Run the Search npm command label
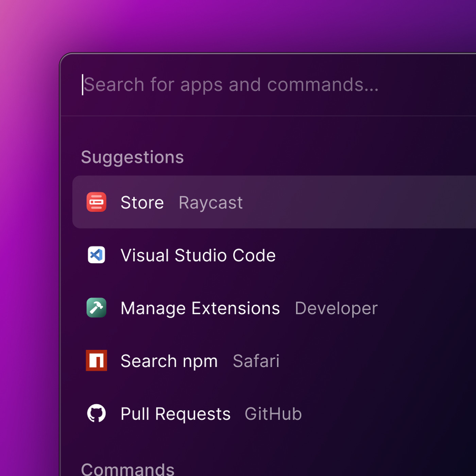The height and width of the screenshot is (476, 476). click(x=169, y=361)
